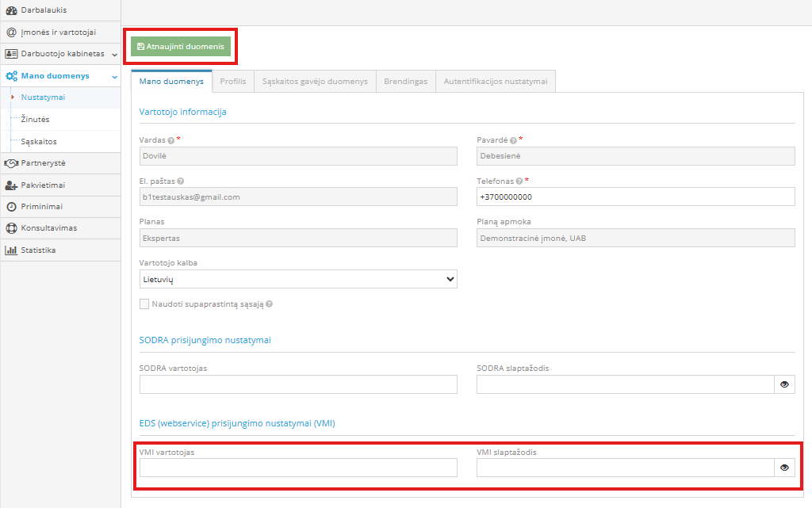The image size is (812, 508).
Task: Click the help icon next to Vardas
Action: pos(171,140)
